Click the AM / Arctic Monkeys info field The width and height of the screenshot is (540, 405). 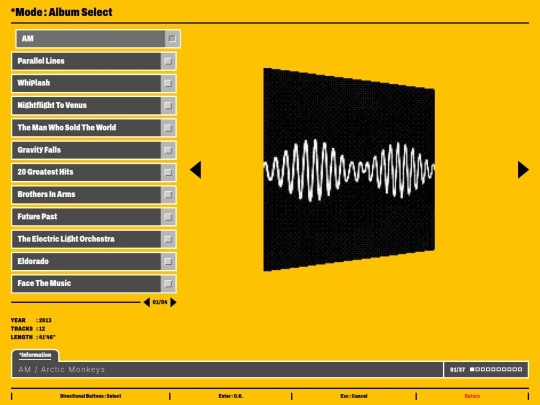coord(227,370)
